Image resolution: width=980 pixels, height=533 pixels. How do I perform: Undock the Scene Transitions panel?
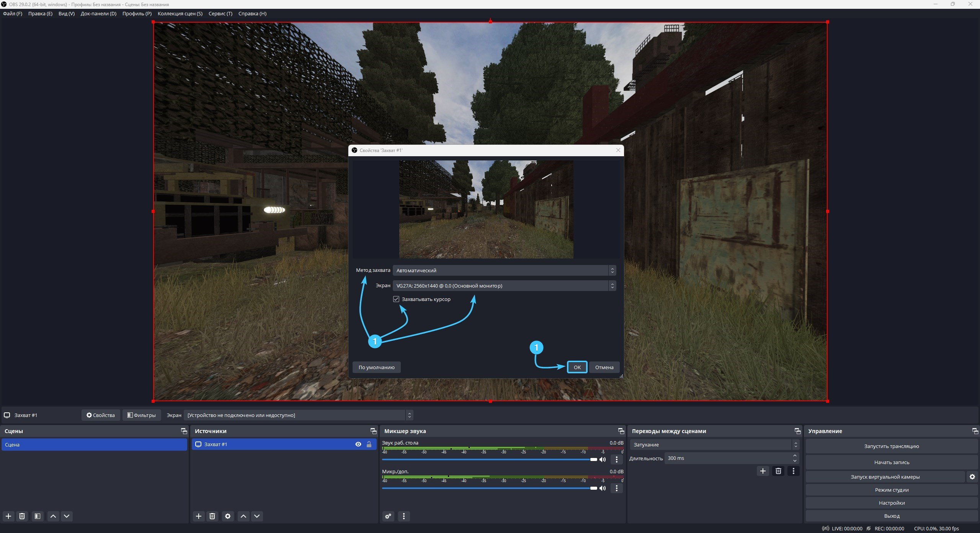click(x=798, y=431)
